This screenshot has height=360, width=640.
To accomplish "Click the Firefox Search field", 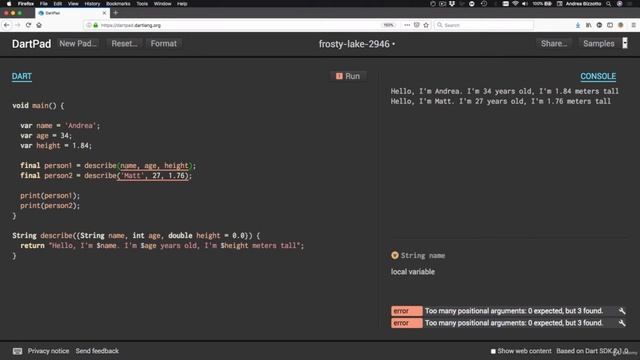I will point(484,25).
